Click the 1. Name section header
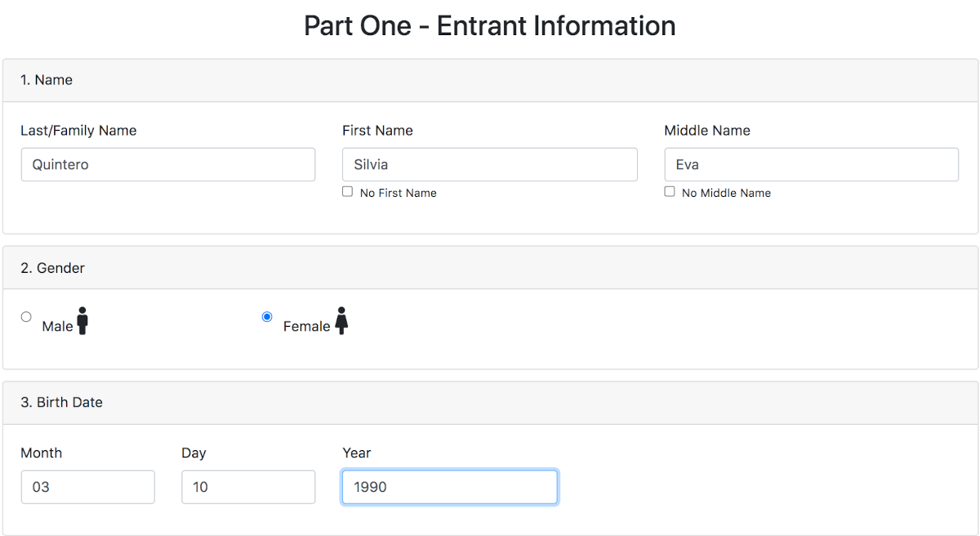 click(x=46, y=80)
